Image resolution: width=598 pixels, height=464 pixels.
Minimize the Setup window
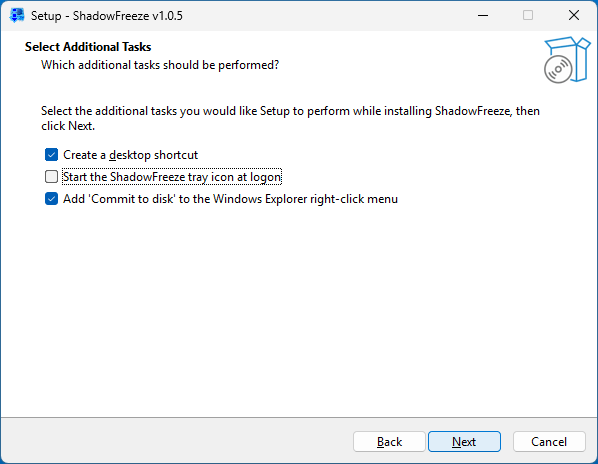coord(483,16)
